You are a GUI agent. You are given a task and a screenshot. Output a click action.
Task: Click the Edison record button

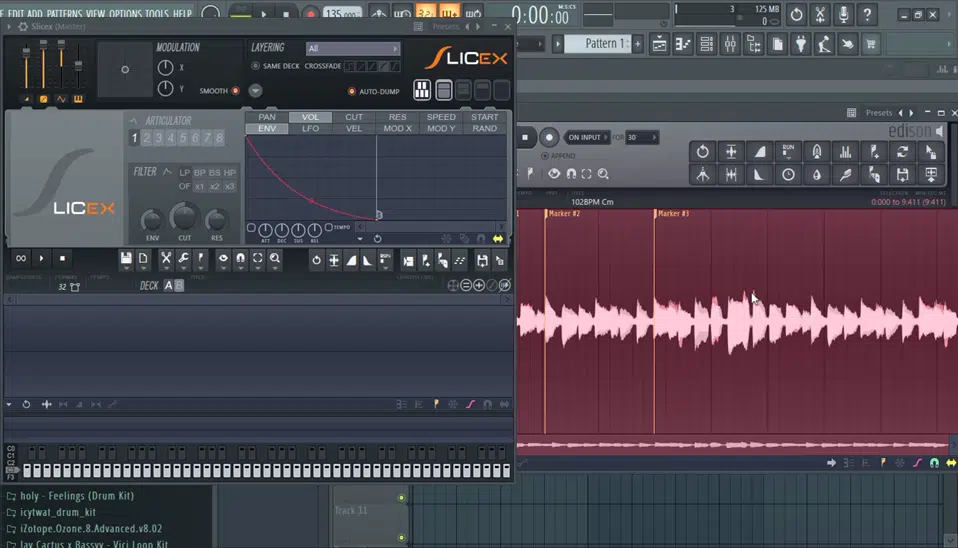(549, 137)
